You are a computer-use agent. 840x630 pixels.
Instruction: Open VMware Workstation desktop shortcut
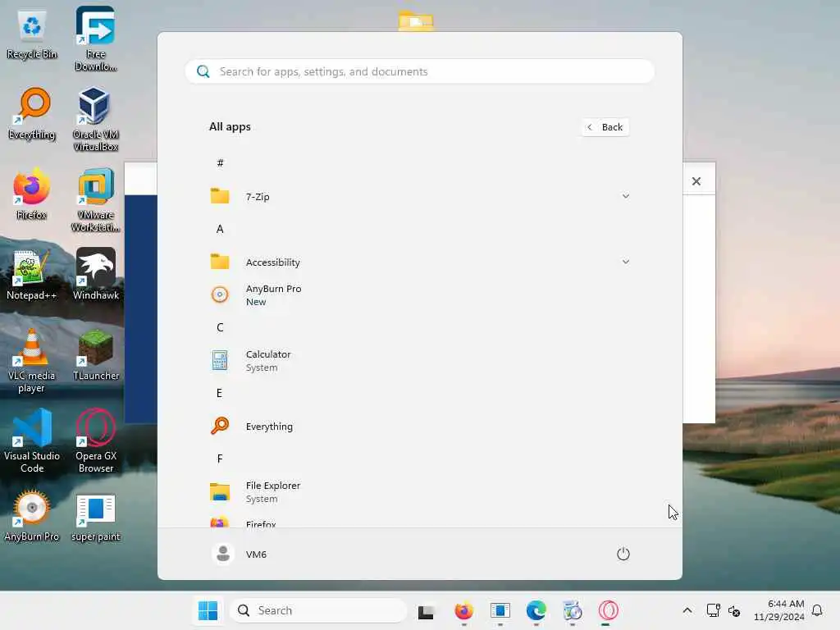tap(95, 200)
